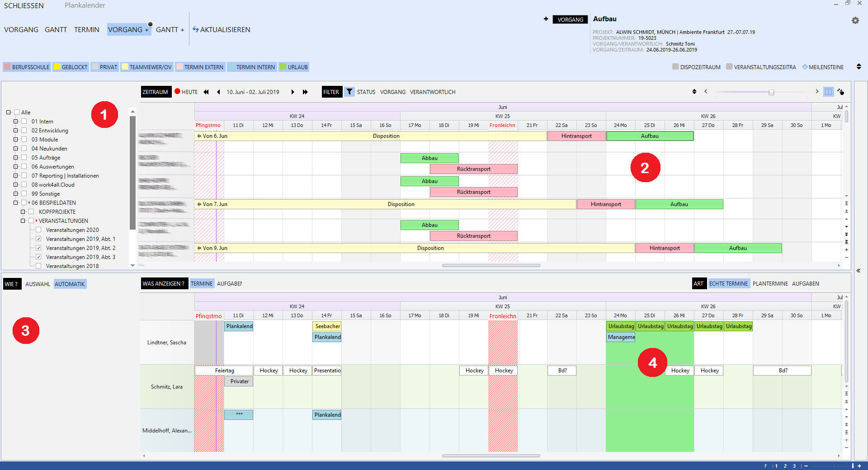868x470 pixels.
Task: Collapse side panel with double chevron icon
Action: [x=858, y=271]
